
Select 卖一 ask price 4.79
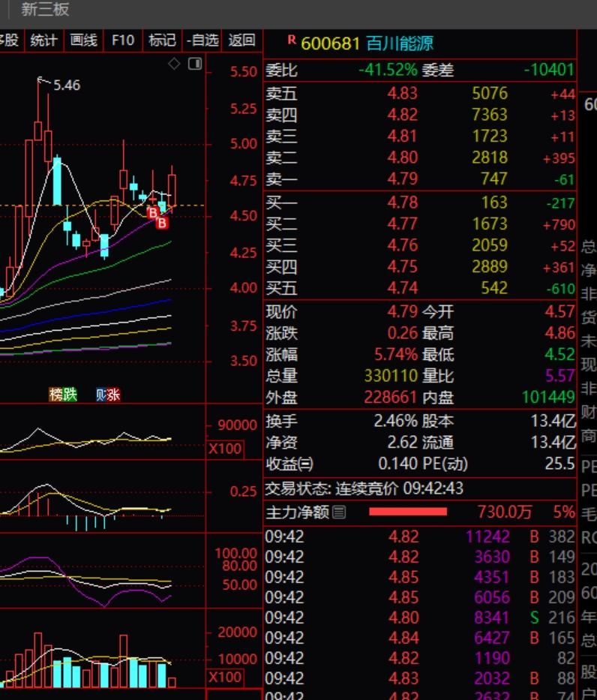pyautogui.click(x=402, y=179)
